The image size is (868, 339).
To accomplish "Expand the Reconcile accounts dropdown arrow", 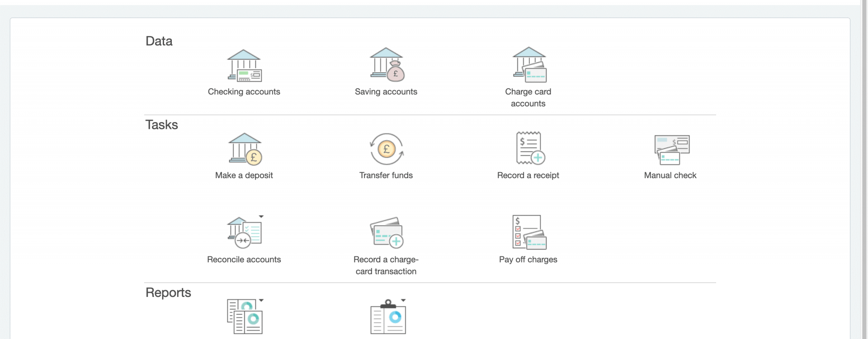I will point(261,217).
